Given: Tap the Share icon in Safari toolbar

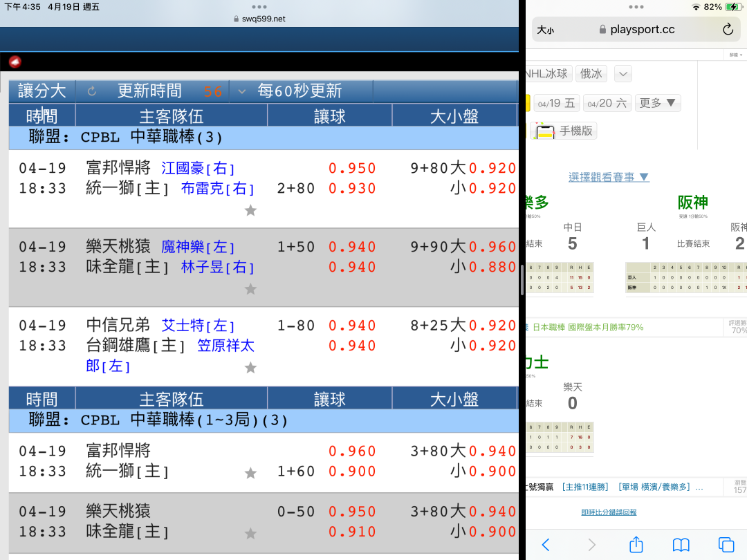Looking at the screenshot, I should (x=636, y=544).
